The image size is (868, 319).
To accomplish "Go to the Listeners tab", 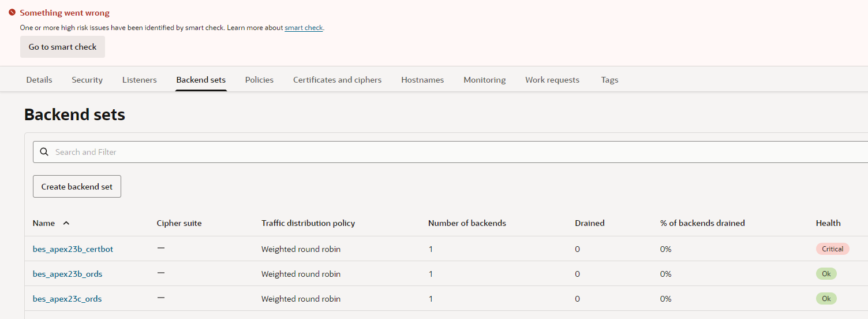I will coord(139,80).
